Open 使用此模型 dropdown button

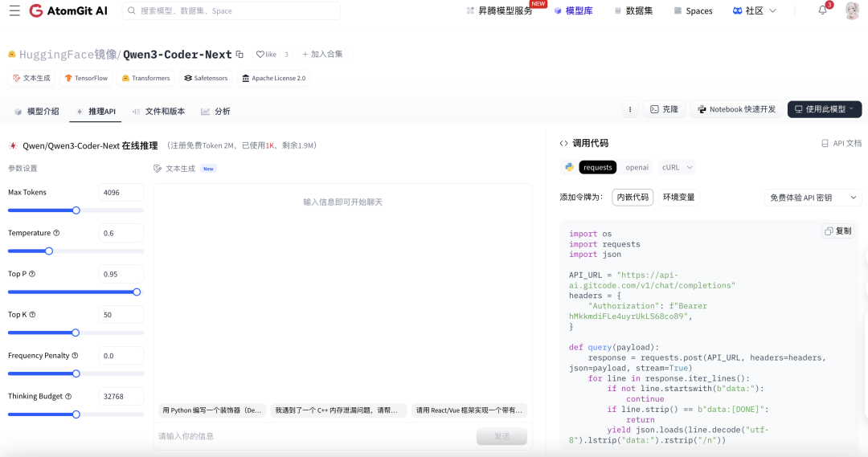pyautogui.click(x=825, y=109)
